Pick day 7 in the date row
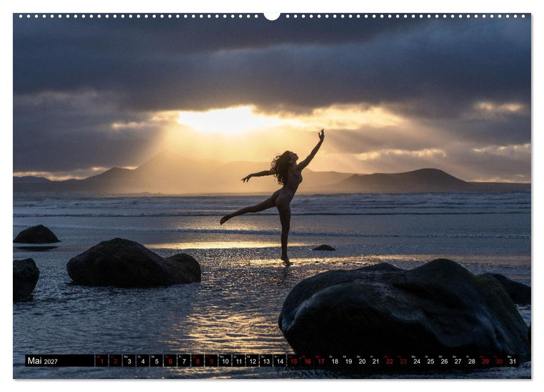Screen dimensions: 544x392 click(x=184, y=361)
